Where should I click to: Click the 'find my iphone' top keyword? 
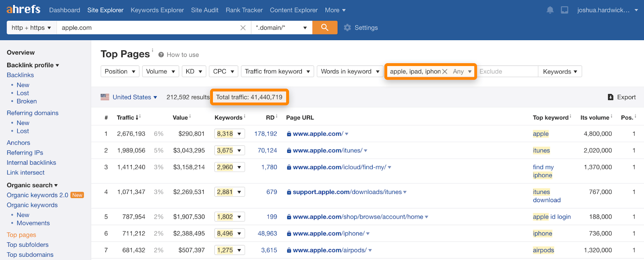tap(543, 171)
